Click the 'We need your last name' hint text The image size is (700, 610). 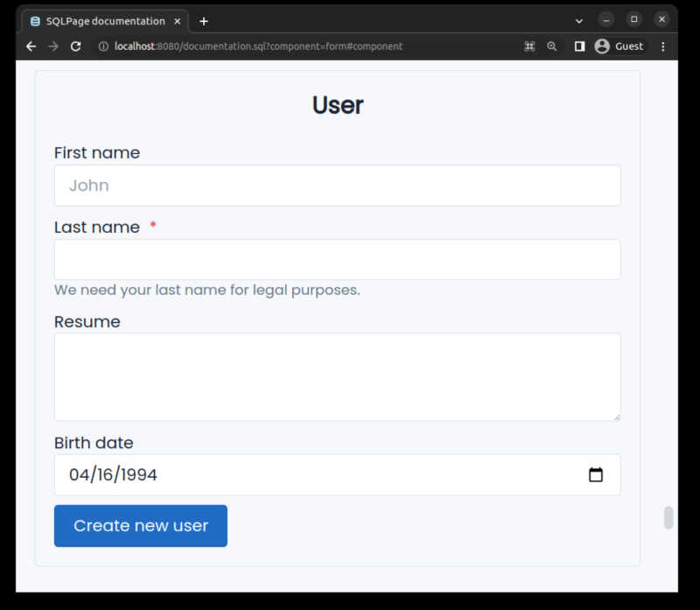coord(207,291)
